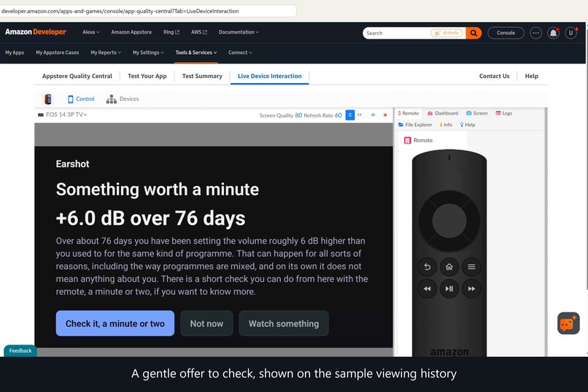Expand the Tools & Services dropdown
Screen dimensions: 588x392
(196, 53)
